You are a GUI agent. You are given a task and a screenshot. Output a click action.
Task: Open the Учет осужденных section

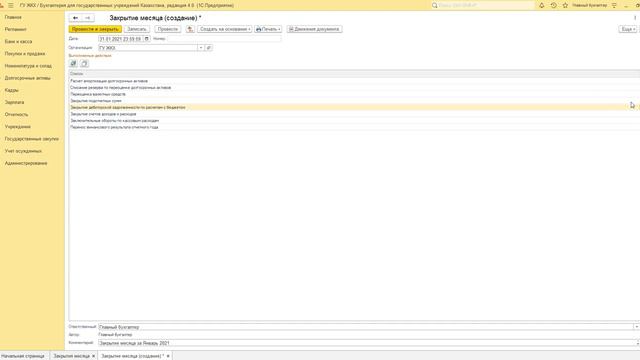(x=23, y=151)
